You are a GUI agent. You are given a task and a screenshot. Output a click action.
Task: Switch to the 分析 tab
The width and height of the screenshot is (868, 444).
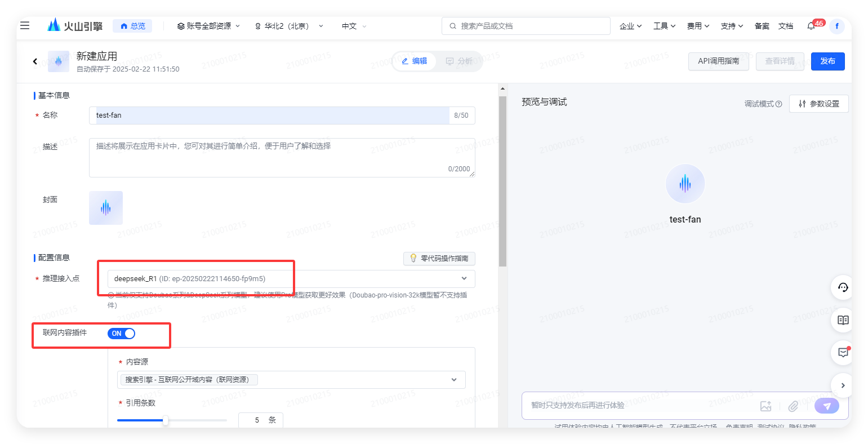(x=459, y=61)
